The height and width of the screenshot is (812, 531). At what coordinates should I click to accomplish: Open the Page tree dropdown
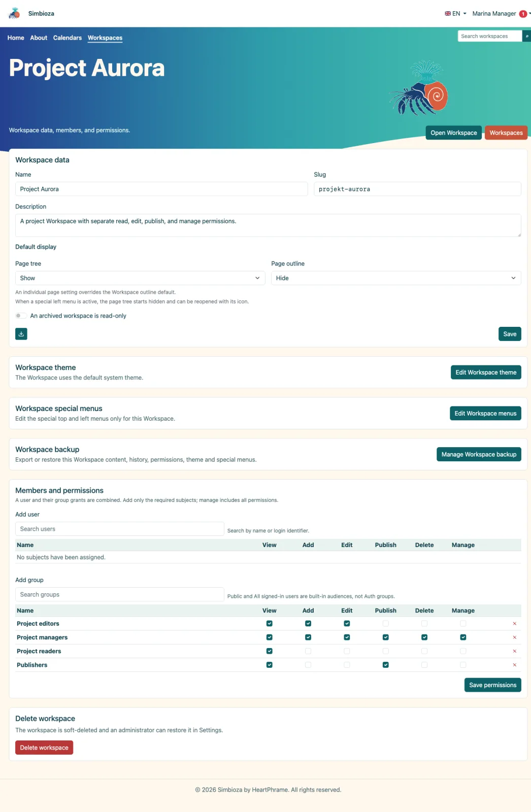coord(140,278)
